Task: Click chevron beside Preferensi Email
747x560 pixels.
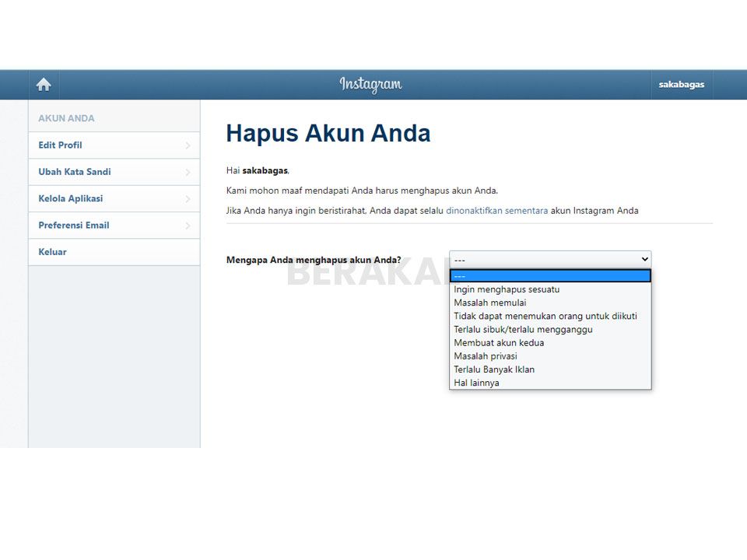Action: (188, 226)
